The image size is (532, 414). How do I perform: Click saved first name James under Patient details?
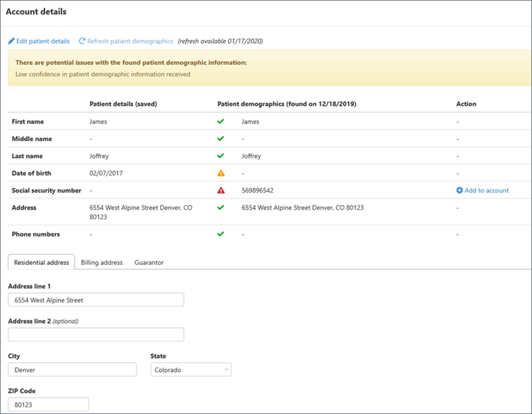coord(98,122)
